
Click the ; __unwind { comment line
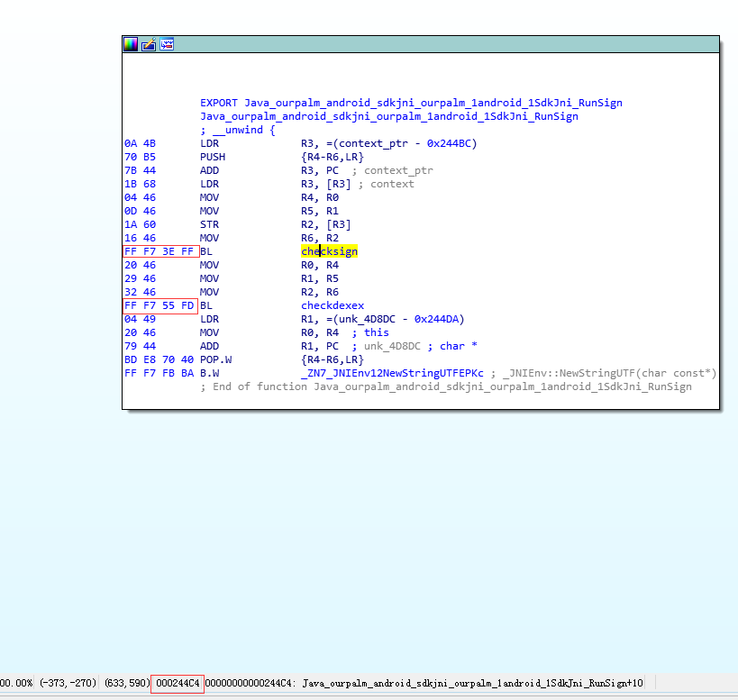[x=238, y=130]
